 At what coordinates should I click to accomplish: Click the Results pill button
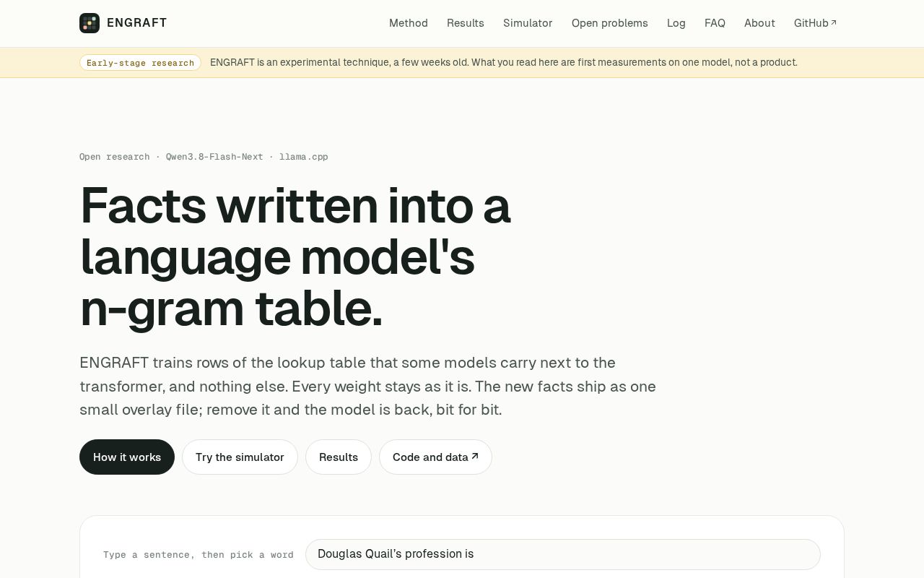[x=339, y=457]
